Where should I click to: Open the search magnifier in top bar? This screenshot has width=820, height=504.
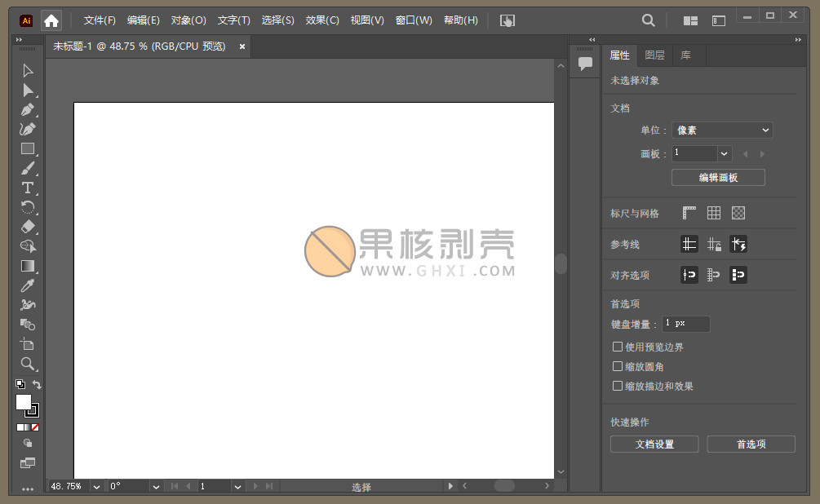(648, 20)
